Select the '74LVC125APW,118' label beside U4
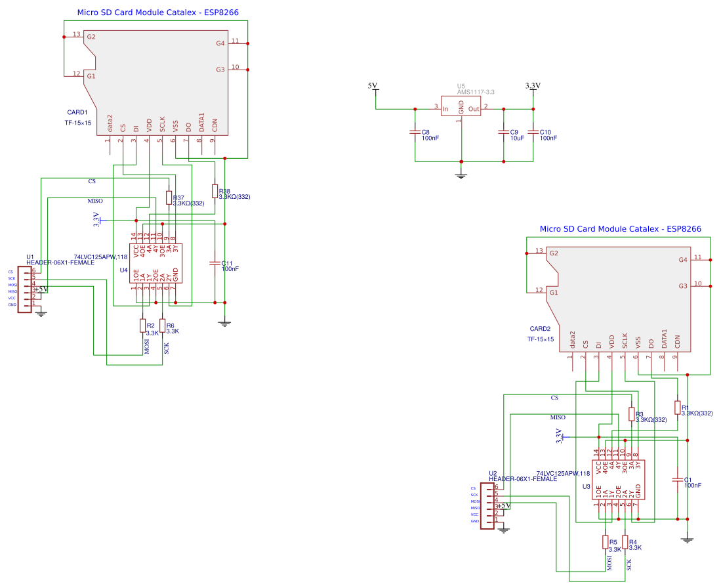721x588 pixels. (x=100, y=257)
